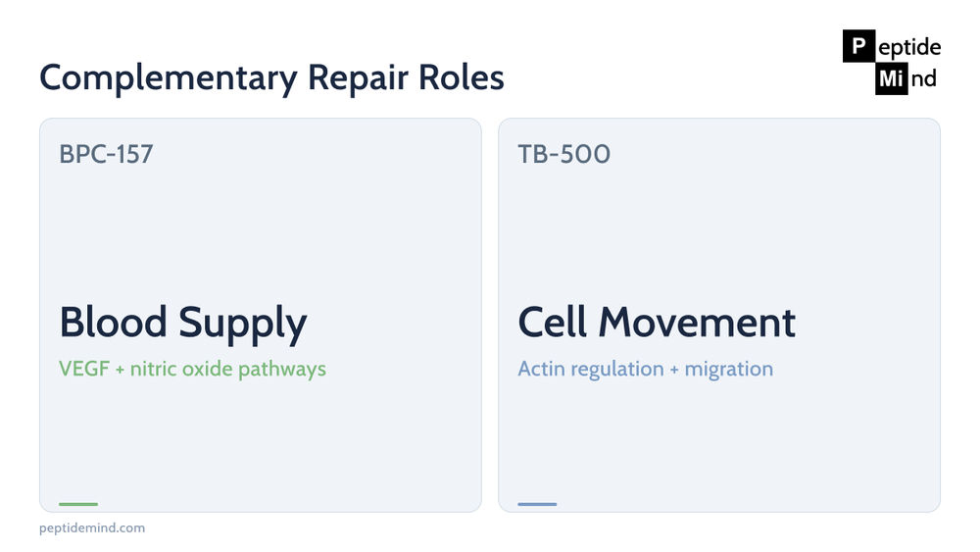Click VEGF + nitric oxide pathways text

point(192,369)
